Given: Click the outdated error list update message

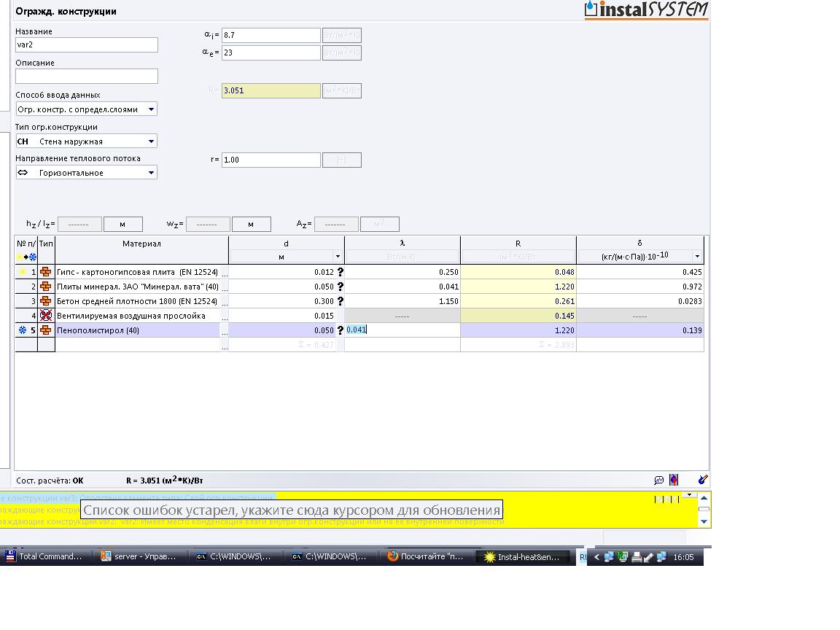Looking at the screenshot, I should 292,510.
